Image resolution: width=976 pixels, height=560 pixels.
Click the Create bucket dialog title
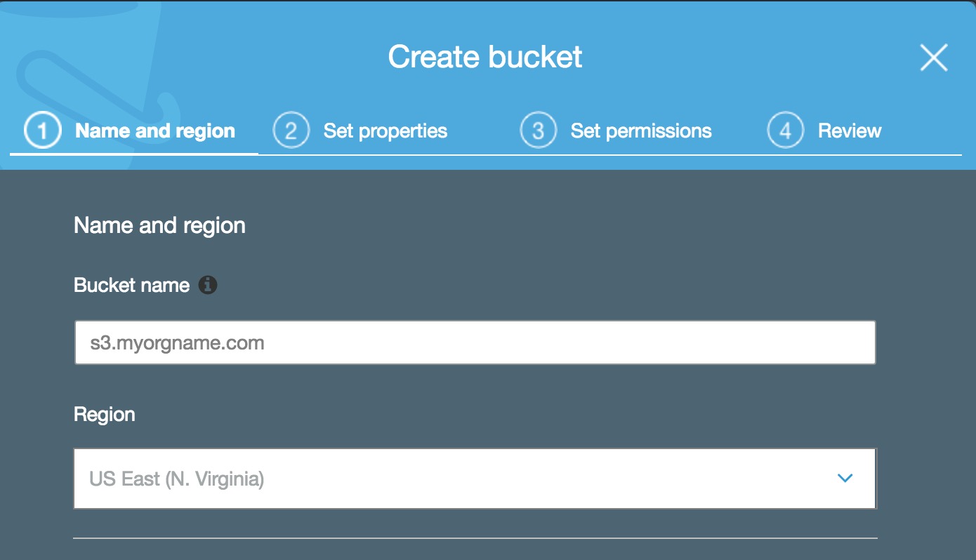[485, 57]
